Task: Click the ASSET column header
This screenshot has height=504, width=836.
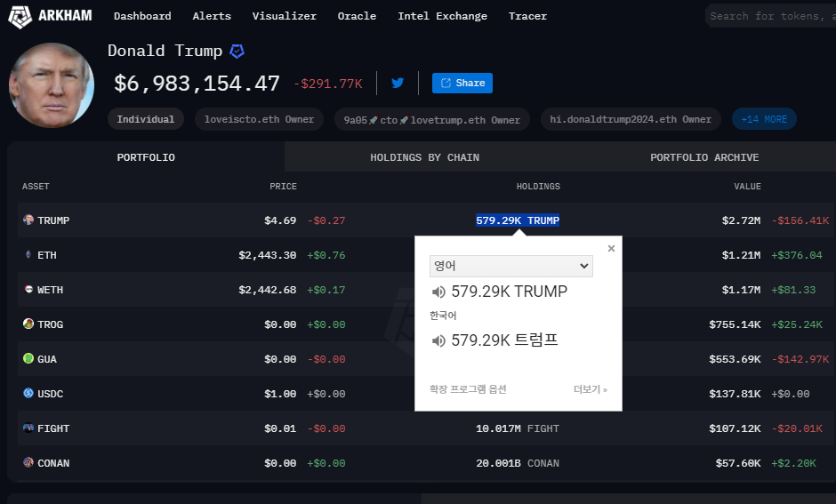Action: (36, 187)
